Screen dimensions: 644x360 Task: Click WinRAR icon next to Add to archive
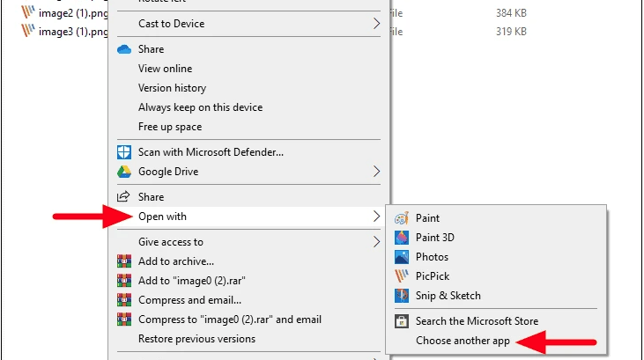click(124, 261)
